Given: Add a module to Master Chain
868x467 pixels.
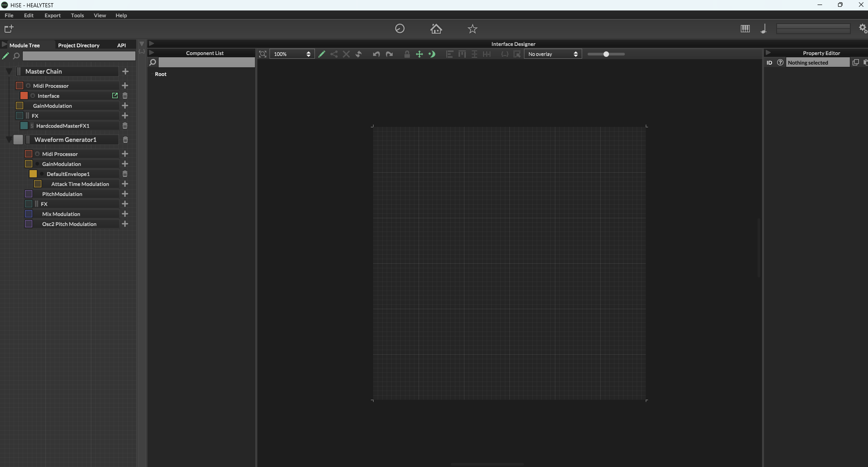Looking at the screenshot, I should [x=125, y=71].
